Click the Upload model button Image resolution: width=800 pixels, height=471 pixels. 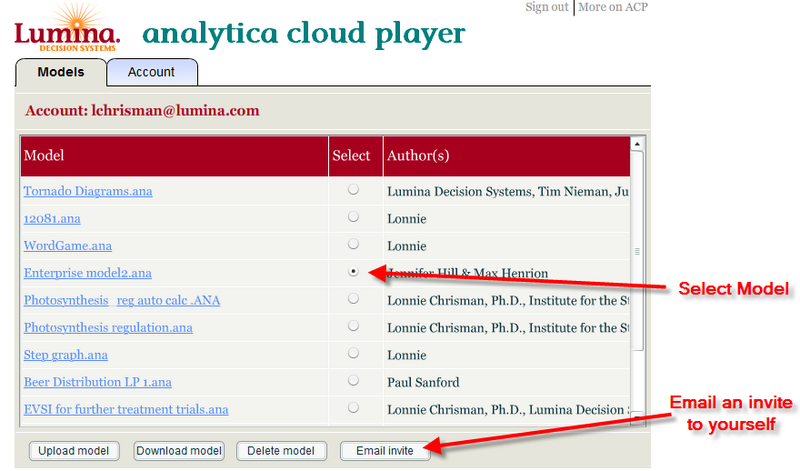tap(74, 451)
